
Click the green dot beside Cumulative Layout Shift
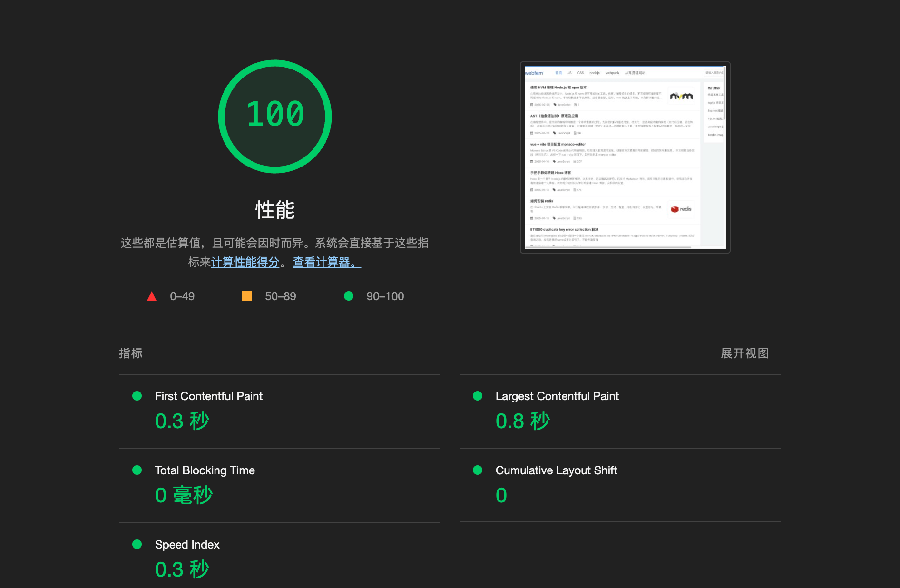point(478,470)
